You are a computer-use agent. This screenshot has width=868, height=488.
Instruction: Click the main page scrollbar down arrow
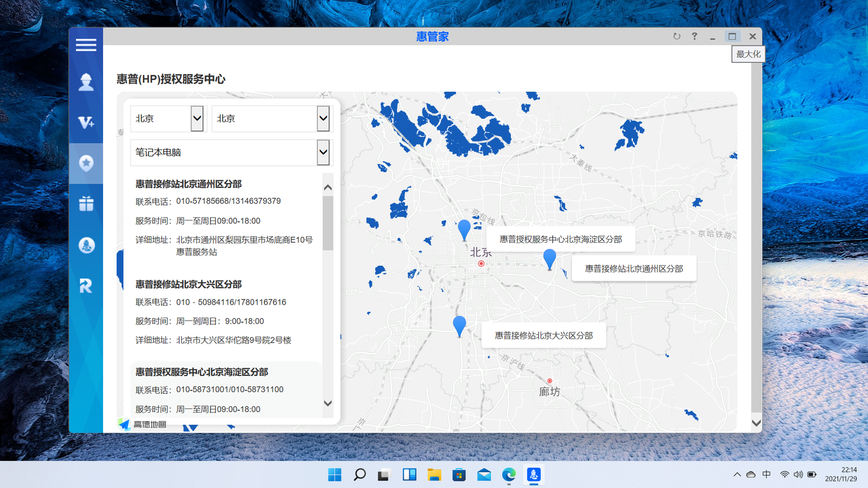pyautogui.click(x=756, y=424)
